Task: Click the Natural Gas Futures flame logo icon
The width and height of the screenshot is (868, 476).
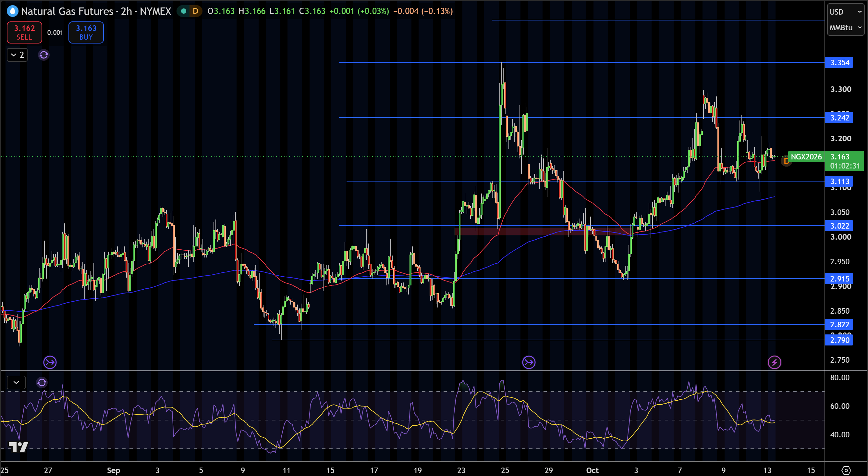Action: 12,11
